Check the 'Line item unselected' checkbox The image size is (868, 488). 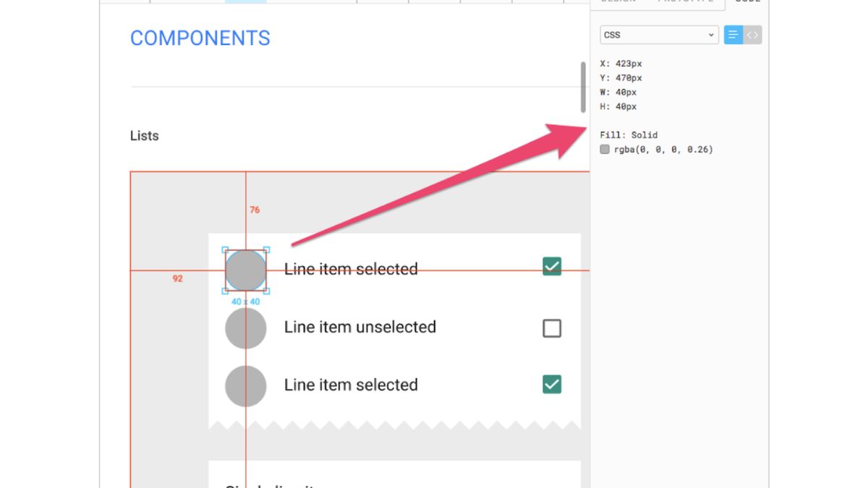pyautogui.click(x=552, y=328)
